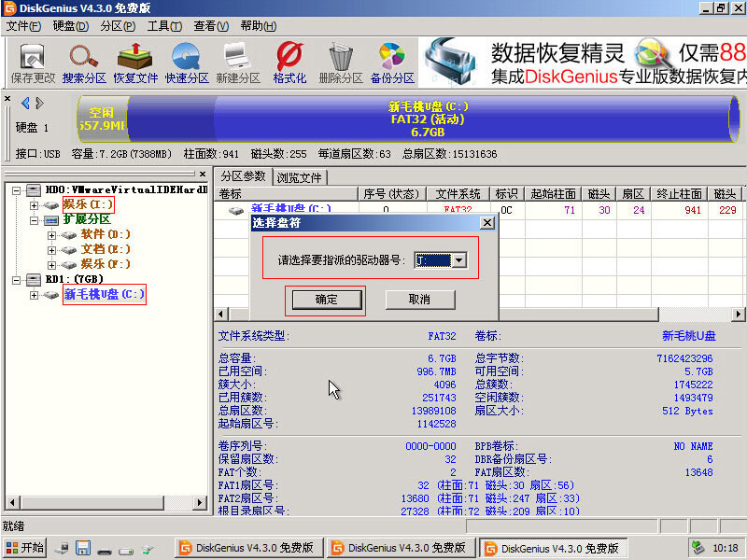Click the DiskGenius logo in the title bar
747x560 pixels.
point(9,8)
